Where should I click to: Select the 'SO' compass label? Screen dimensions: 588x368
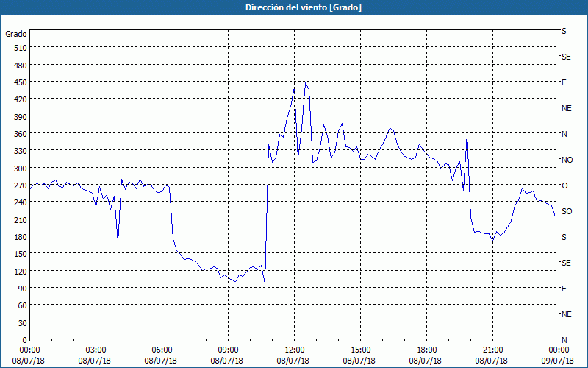(567, 211)
